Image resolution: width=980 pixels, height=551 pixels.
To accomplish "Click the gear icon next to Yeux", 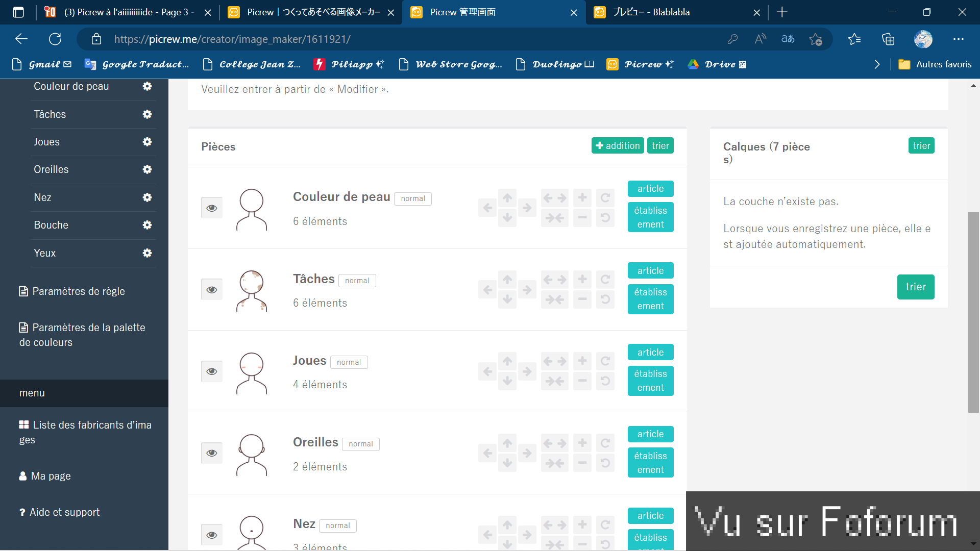I will [x=147, y=253].
